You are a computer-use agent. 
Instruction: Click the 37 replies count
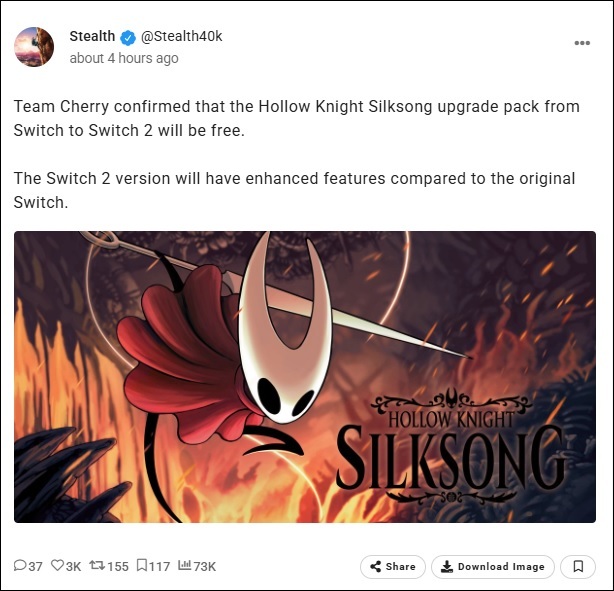[x=35, y=566]
